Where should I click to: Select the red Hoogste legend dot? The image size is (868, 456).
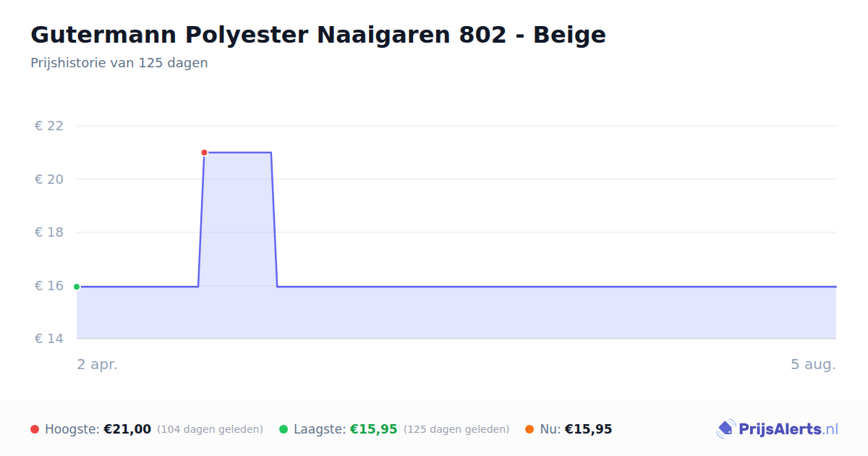pyautogui.click(x=35, y=429)
